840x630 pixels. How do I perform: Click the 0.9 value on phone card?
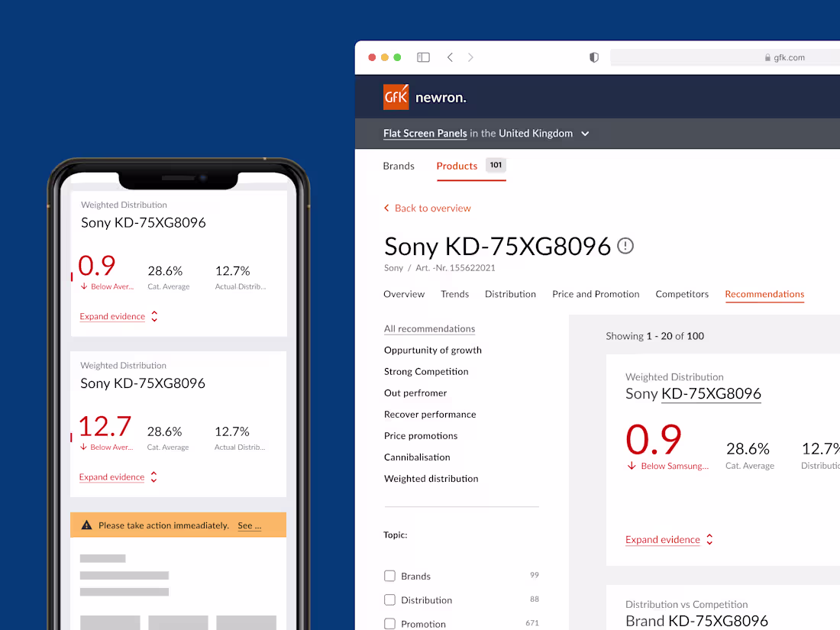coord(96,265)
